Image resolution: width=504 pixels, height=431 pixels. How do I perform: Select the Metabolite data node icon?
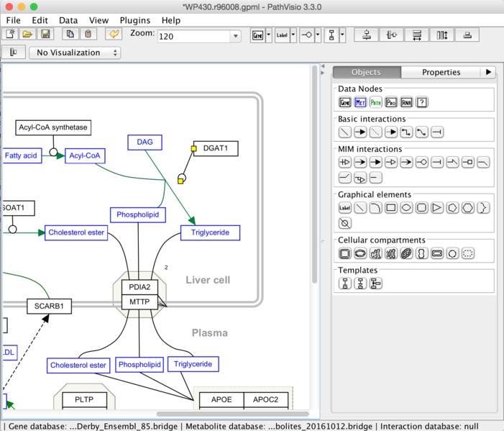(360, 102)
